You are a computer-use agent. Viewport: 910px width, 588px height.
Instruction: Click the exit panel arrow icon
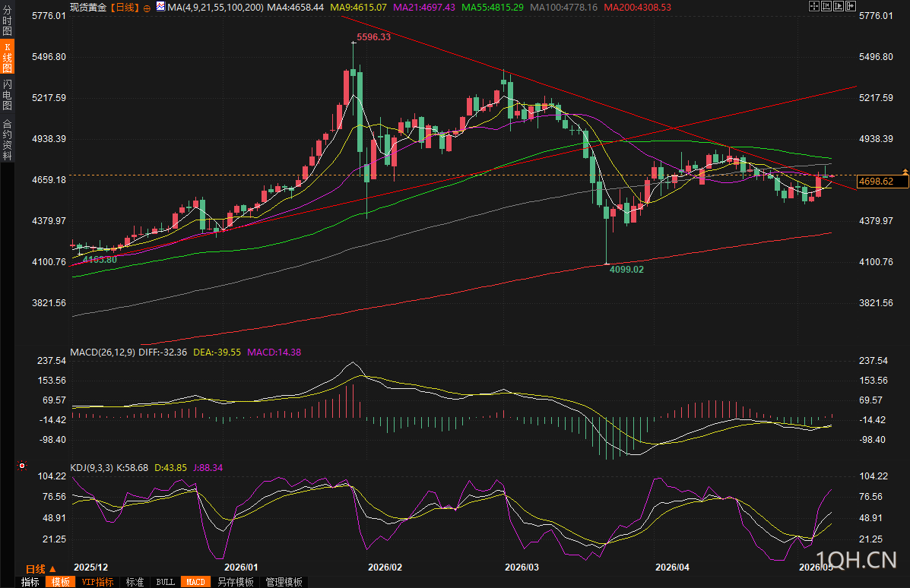pos(851,6)
